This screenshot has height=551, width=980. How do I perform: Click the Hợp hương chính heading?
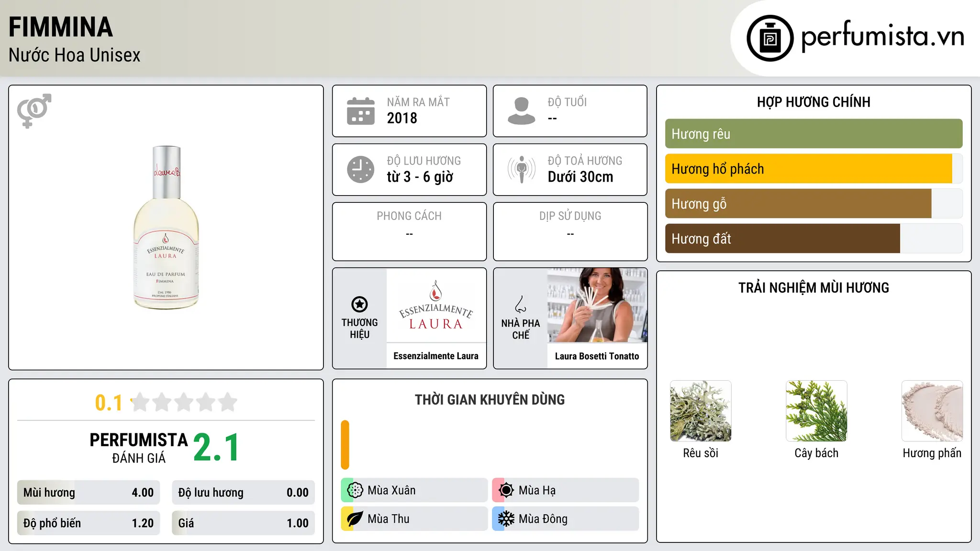(813, 102)
